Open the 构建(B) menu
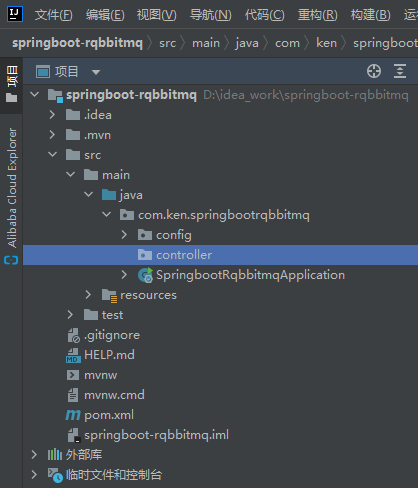The height and width of the screenshot is (488, 418). click(371, 15)
